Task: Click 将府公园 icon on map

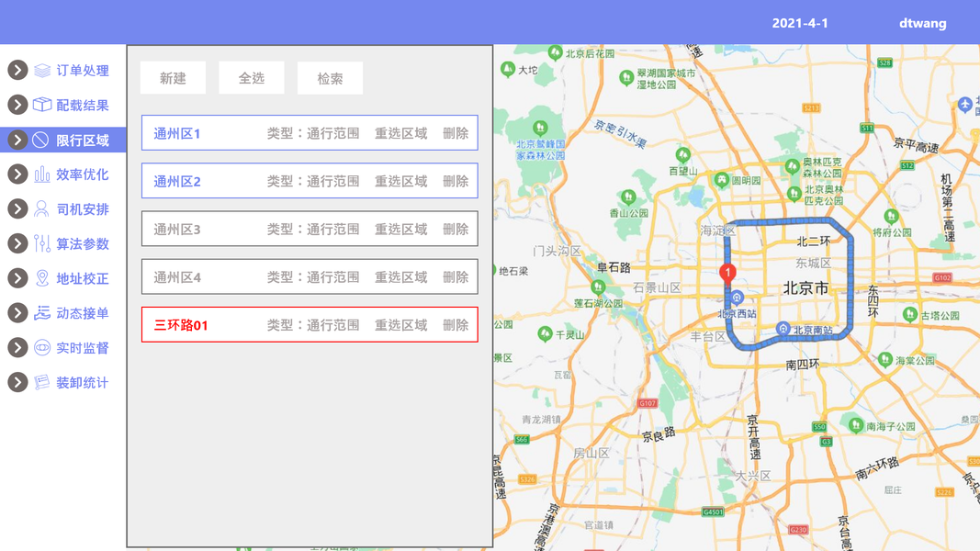Action: pos(892,217)
